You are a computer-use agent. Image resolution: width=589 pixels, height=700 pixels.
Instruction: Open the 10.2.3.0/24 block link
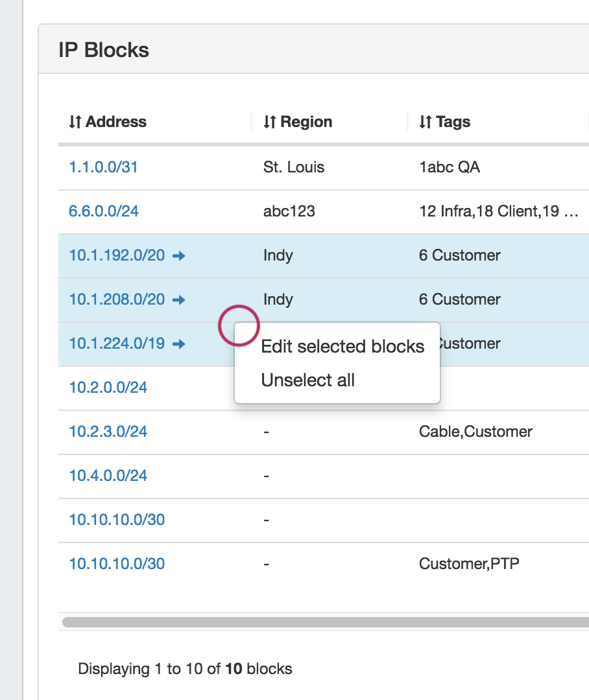(108, 432)
